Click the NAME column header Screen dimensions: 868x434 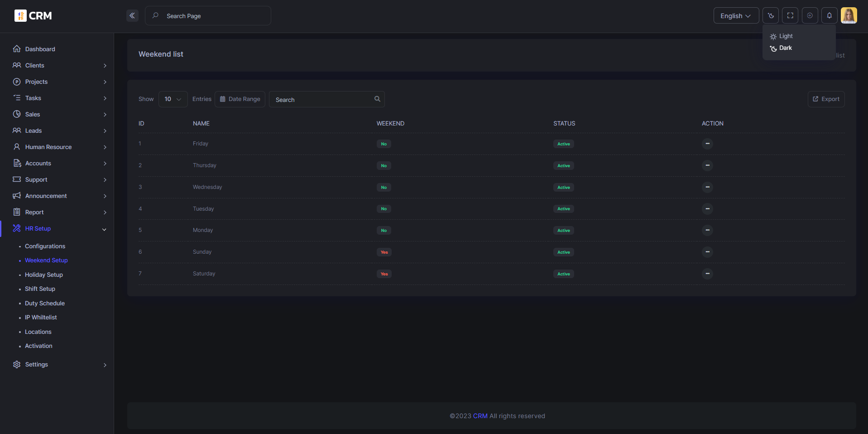(201, 123)
